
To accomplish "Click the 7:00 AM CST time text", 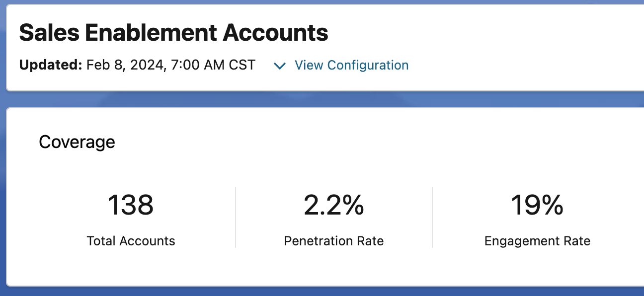I will click(213, 65).
